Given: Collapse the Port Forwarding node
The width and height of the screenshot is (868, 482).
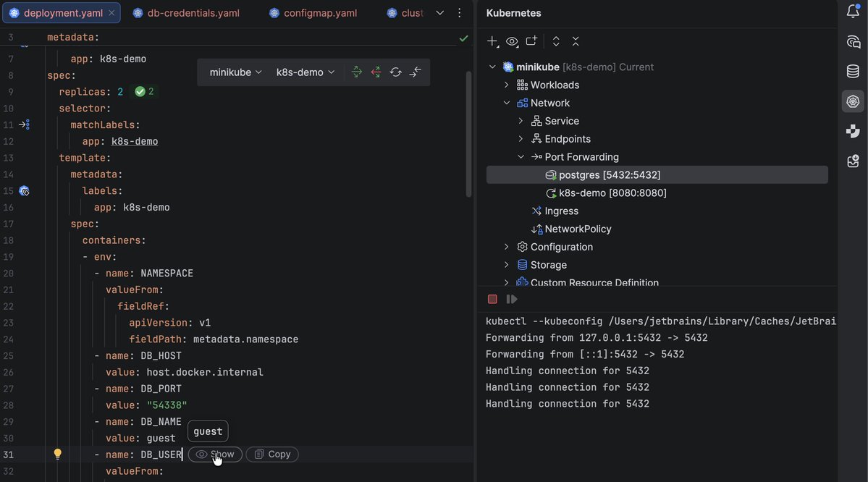Looking at the screenshot, I should click(x=521, y=157).
